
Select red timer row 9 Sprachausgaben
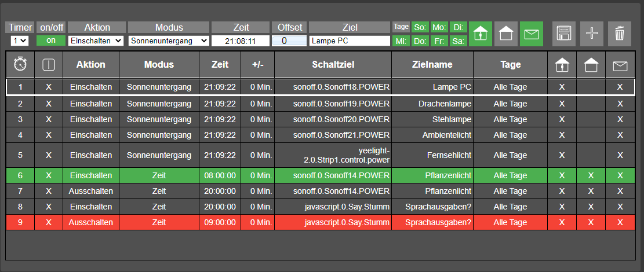coord(321,222)
